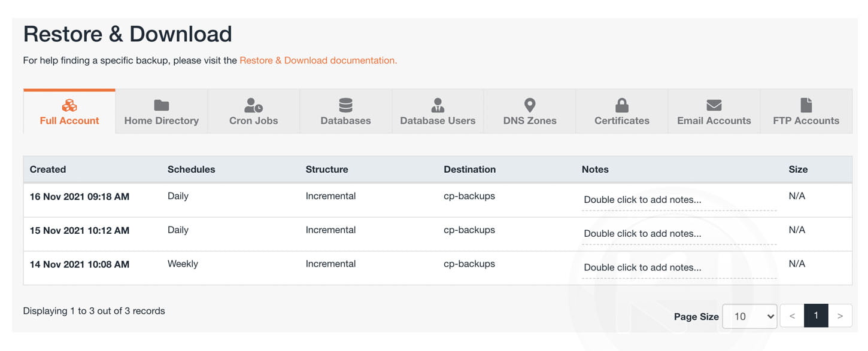Open the Restore & Download documentation link

pyautogui.click(x=318, y=60)
